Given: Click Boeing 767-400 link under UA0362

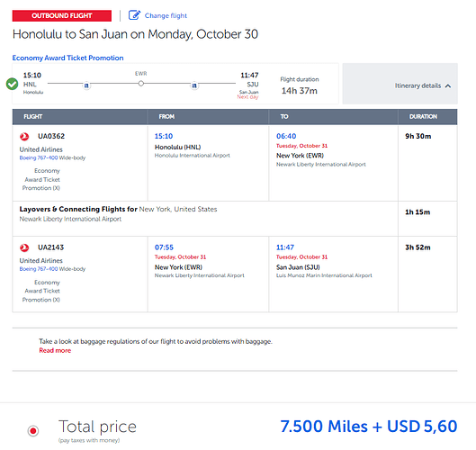Looking at the screenshot, I should point(39,157).
